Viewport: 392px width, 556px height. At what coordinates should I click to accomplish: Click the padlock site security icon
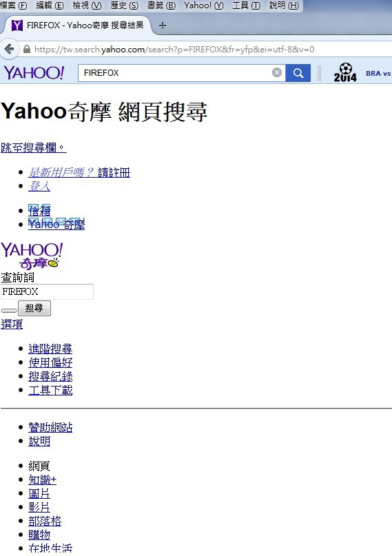pos(27,50)
